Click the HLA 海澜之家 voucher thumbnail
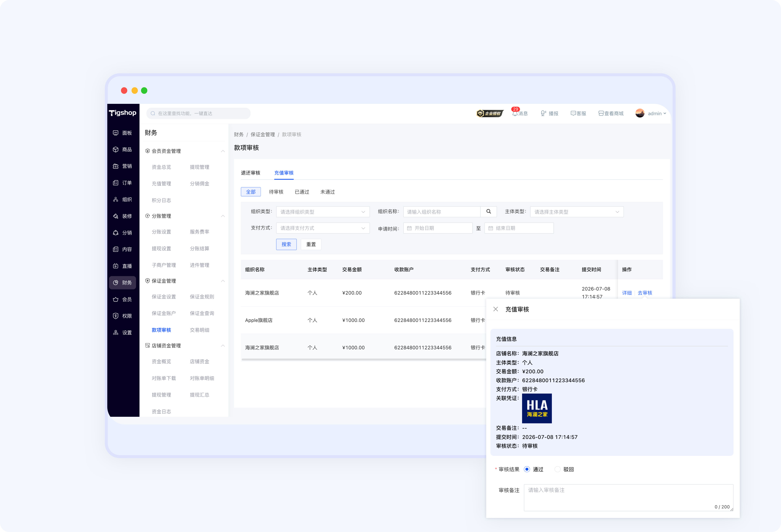 [x=537, y=408]
